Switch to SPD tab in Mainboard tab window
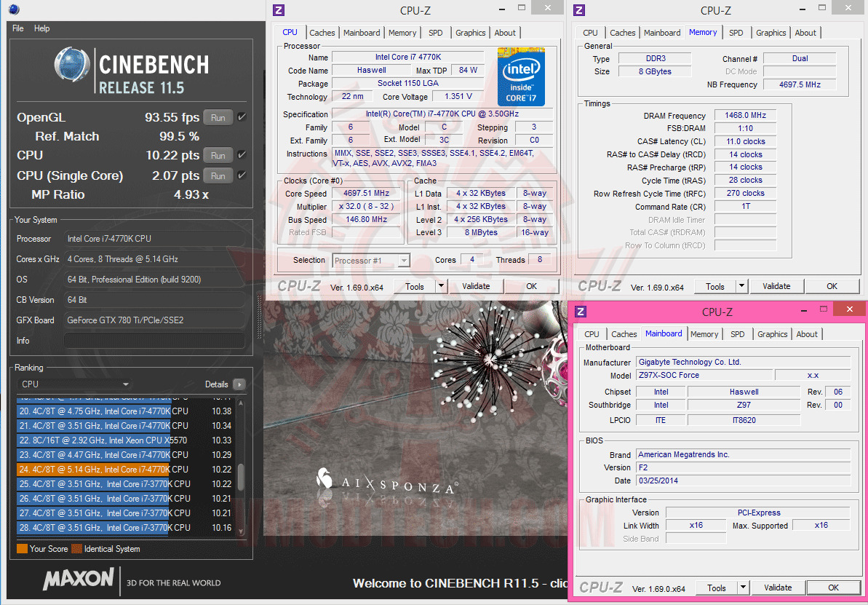The height and width of the screenshot is (605, 868). 737,334
